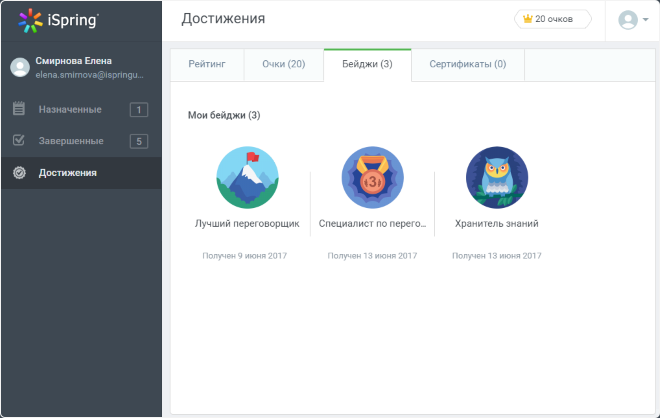
Task: Click the Хранитель знаний badge title
Action: [x=497, y=224]
